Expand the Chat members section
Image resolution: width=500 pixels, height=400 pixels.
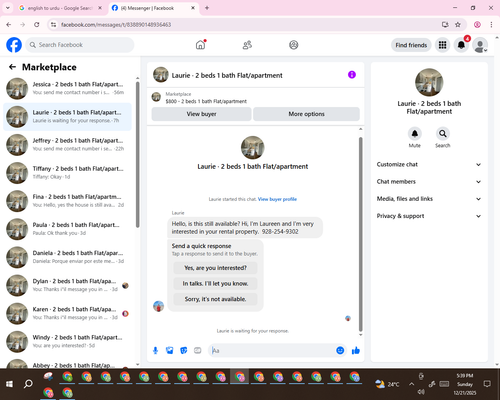(429, 182)
